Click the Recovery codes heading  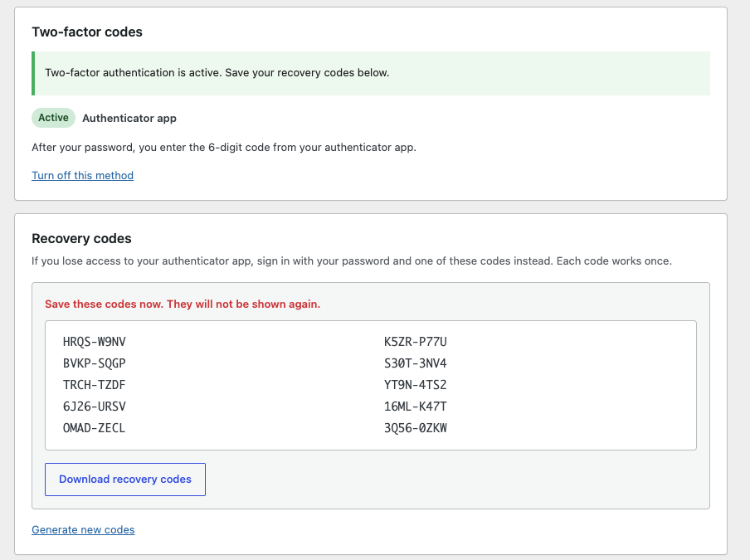tap(81, 239)
